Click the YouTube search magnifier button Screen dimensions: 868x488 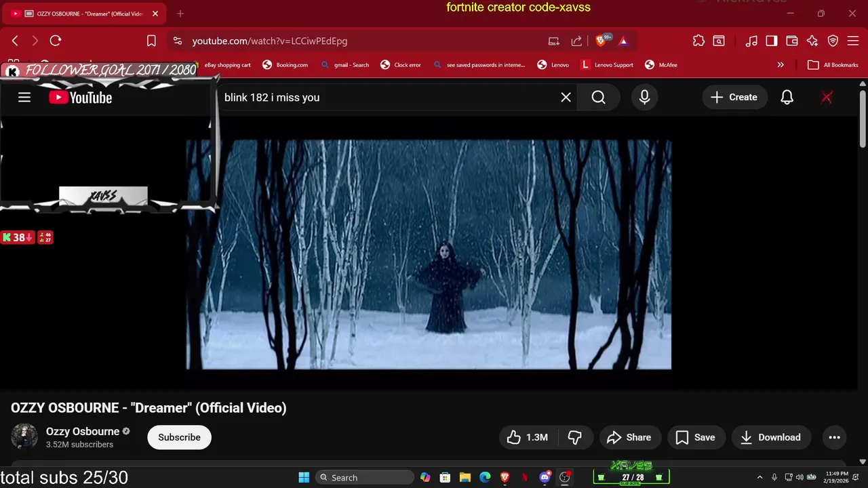click(x=598, y=98)
